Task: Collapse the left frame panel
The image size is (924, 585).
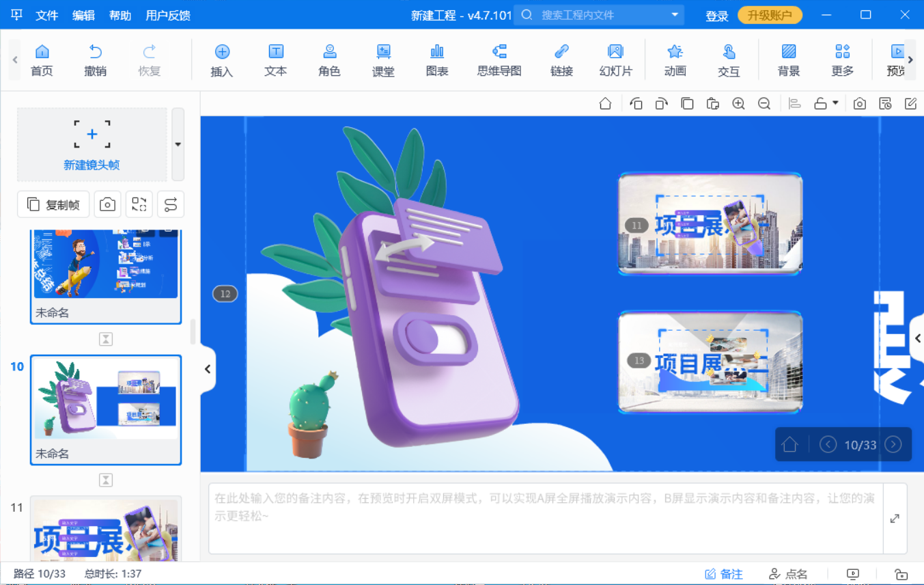Action: coord(208,369)
